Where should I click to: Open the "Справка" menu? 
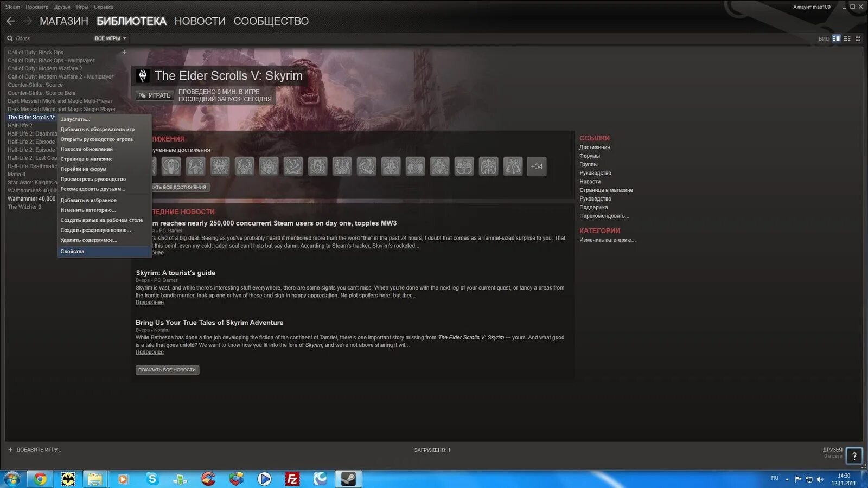coord(104,7)
